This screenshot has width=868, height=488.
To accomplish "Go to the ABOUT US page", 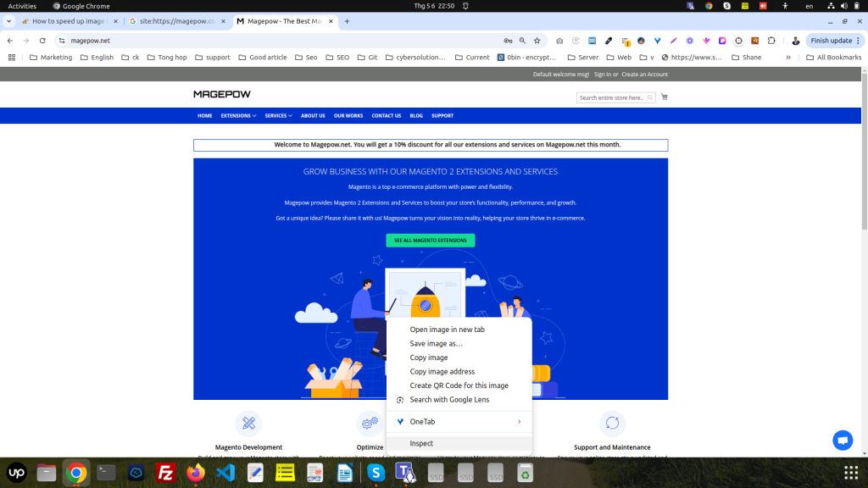I will coord(313,115).
